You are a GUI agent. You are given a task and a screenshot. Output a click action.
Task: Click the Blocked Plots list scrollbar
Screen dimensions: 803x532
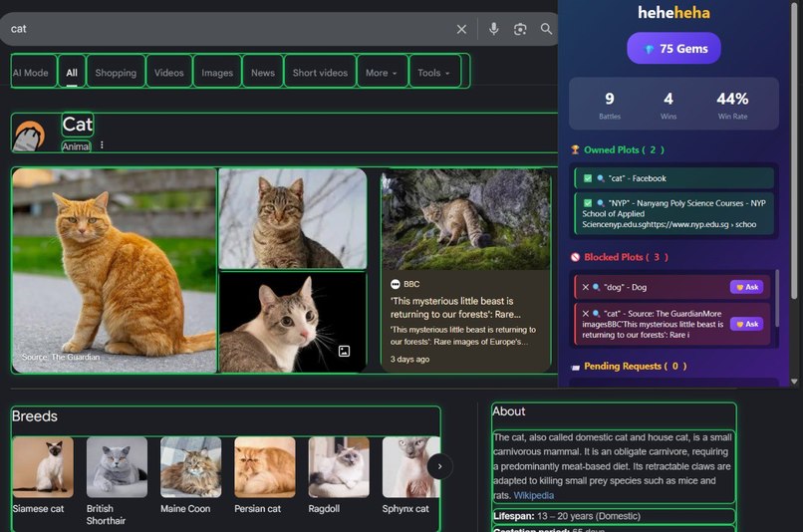pyautogui.click(x=777, y=298)
